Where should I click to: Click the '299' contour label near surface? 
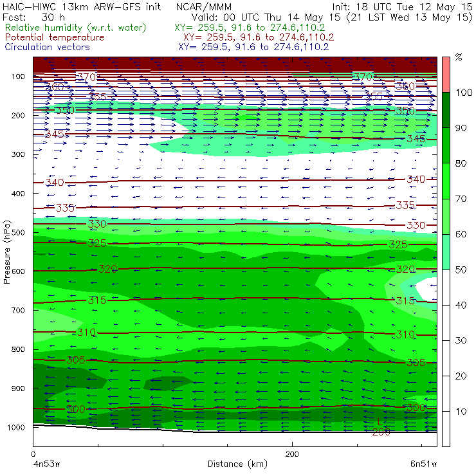(381, 432)
